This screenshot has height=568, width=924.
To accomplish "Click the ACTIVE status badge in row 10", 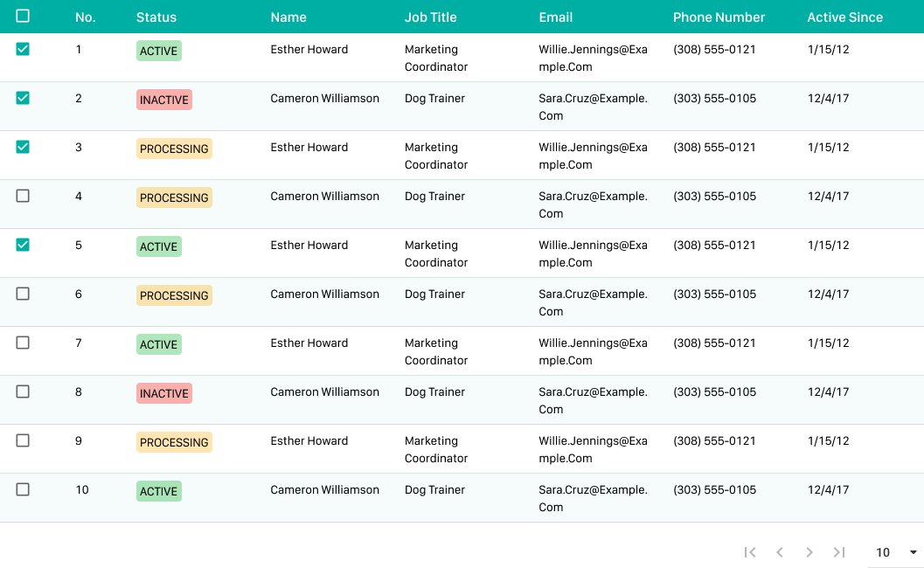I will [x=158, y=491].
